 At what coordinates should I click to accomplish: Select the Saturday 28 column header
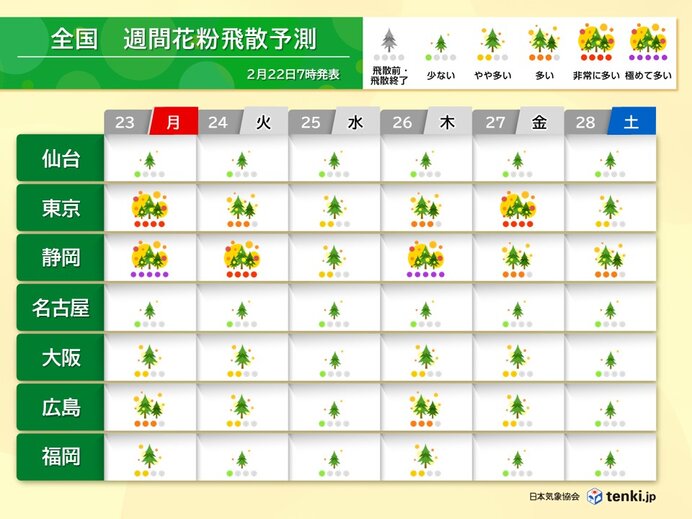click(610, 122)
